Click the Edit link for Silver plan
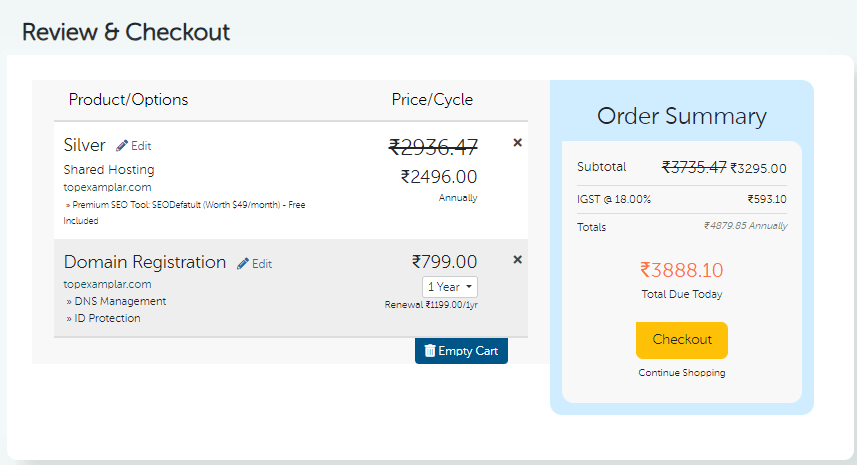Screen dimensions: 857x465 click(141, 146)
